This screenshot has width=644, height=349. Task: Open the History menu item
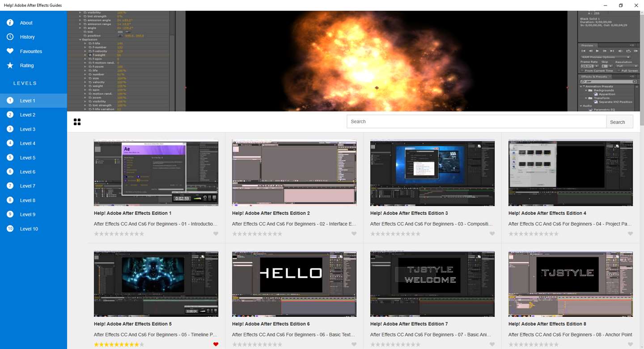tap(34, 37)
